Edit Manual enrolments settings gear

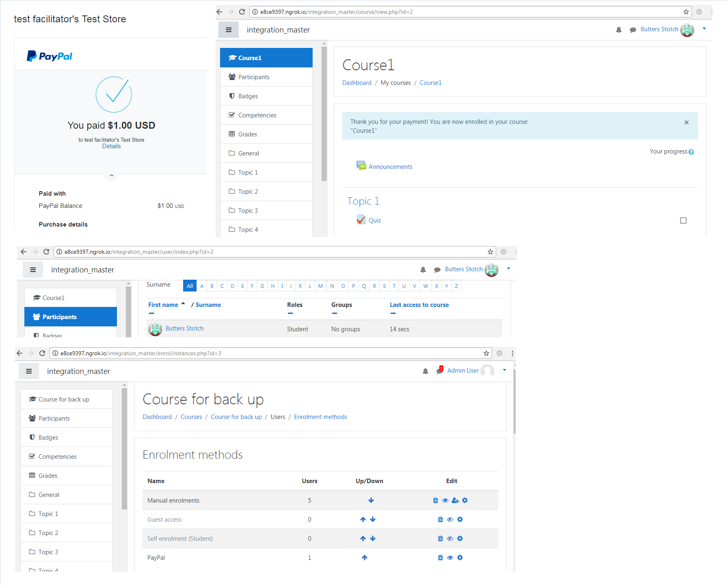pos(465,500)
